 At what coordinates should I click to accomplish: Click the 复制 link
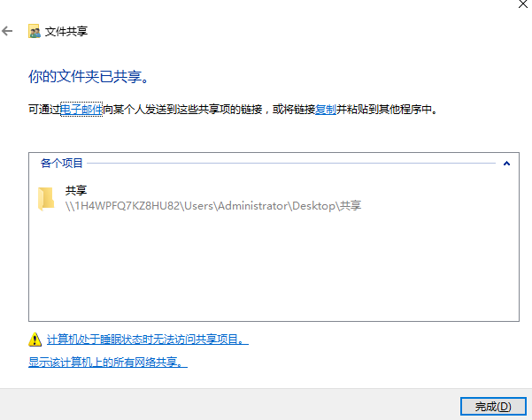coord(326,109)
